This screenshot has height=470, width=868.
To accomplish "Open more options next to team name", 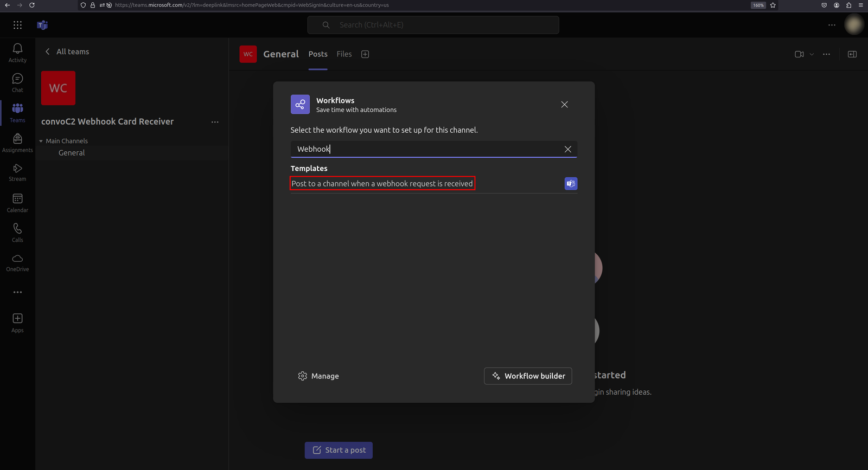I will click(x=215, y=122).
